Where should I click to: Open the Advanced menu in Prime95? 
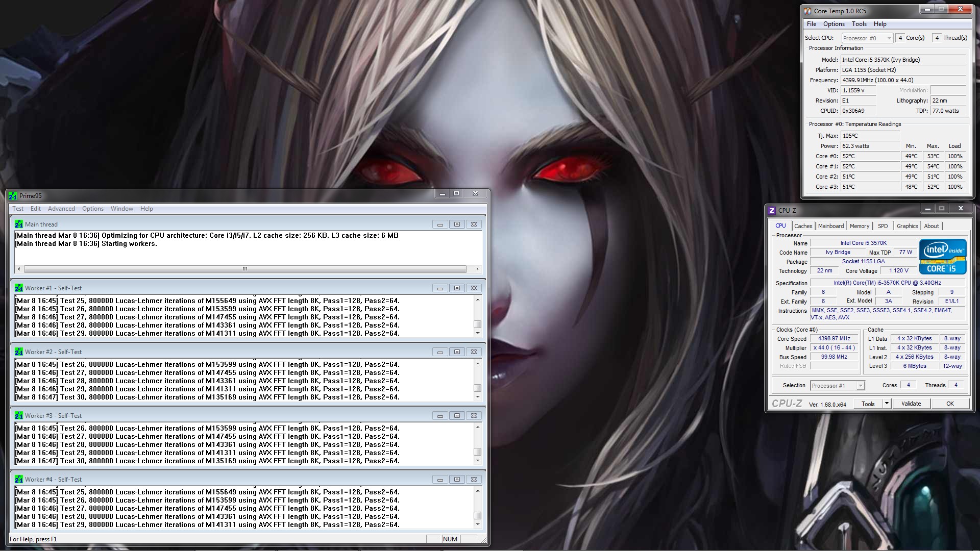pos(61,209)
